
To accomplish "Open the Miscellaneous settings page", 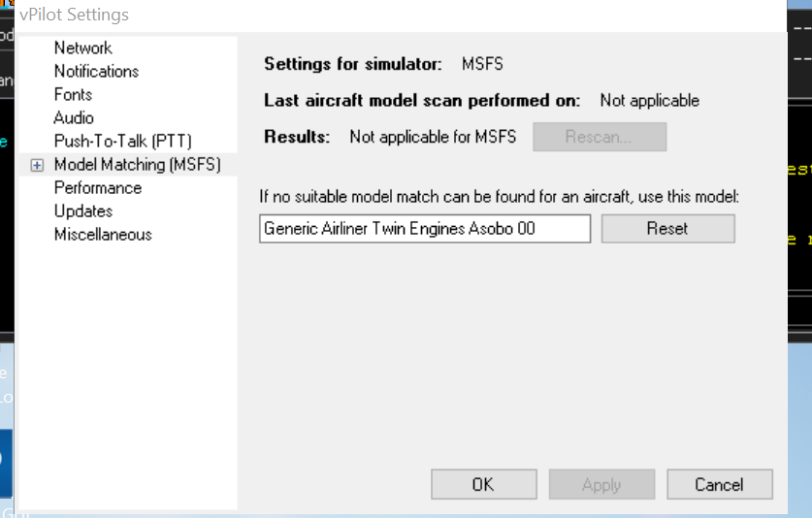I will pos(103,234).
